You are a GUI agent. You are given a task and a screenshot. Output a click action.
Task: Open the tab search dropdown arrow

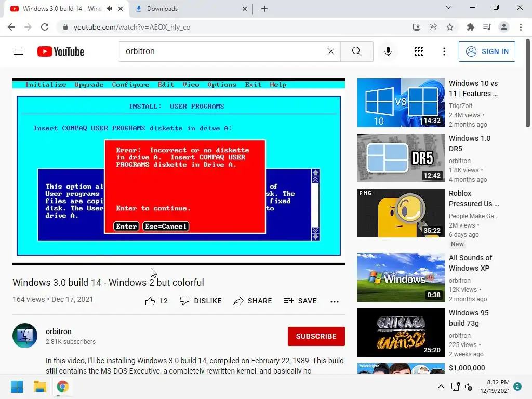(x=448, y=7)
